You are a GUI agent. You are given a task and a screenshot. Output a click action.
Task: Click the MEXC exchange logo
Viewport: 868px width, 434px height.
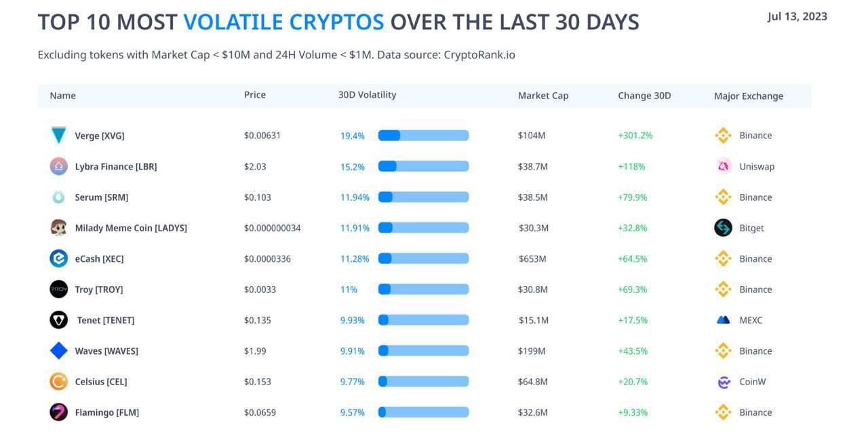724,320
